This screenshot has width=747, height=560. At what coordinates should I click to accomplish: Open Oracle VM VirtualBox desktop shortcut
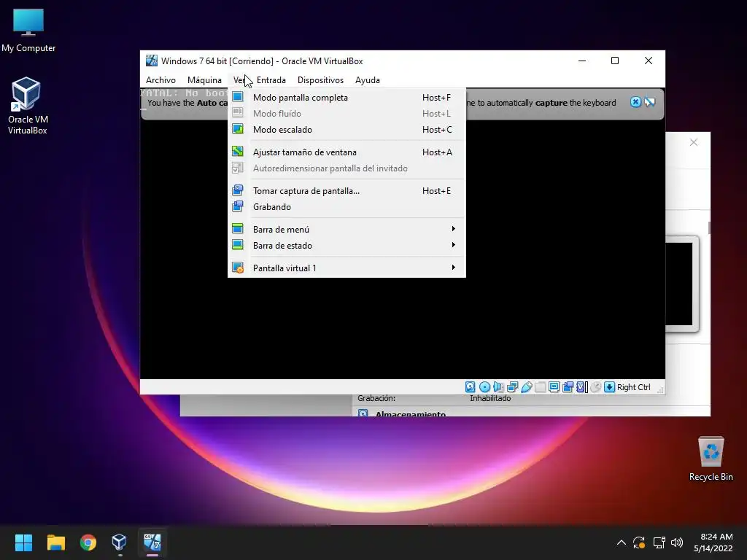(27, 106)
